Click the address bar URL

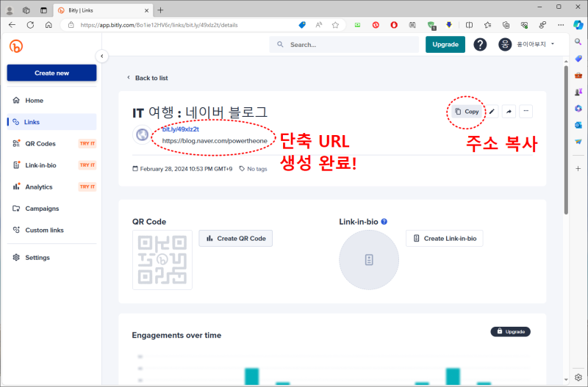point(159,25)
